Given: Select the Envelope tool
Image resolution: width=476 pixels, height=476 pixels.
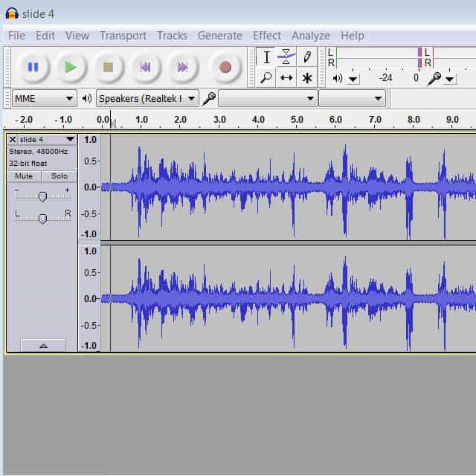Looking at the screenshot, I should tap(286, 57).
